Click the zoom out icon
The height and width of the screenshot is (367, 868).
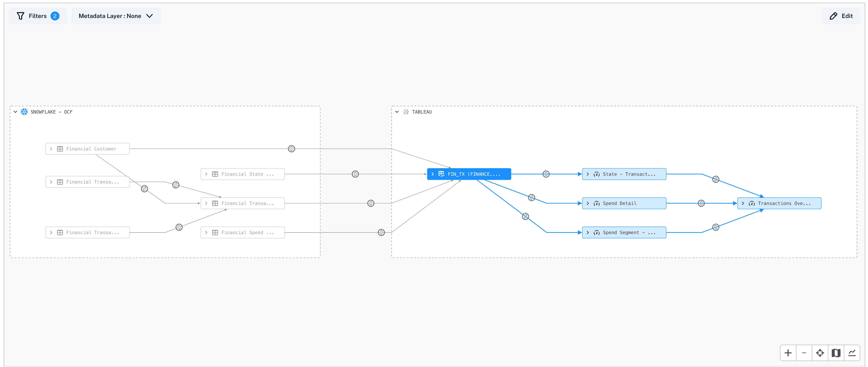pyautogui.click(x=804, y=353)
